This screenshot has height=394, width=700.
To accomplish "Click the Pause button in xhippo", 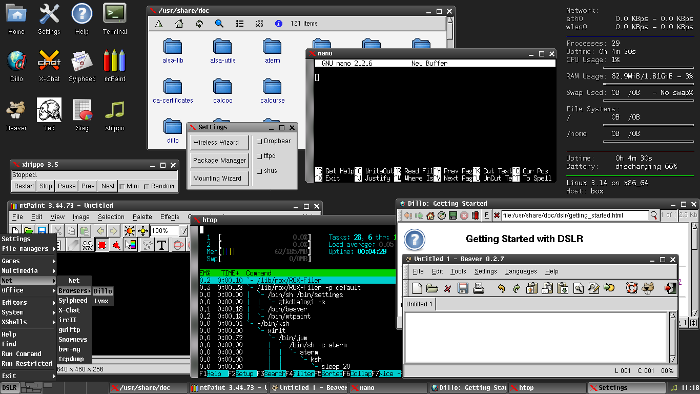I will coord(66,186).
